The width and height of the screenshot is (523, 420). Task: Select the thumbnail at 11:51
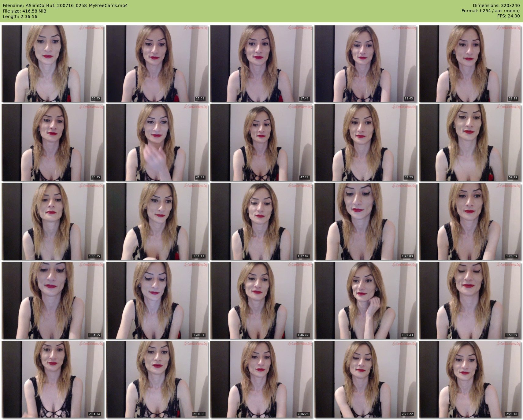tap(157, 64)
